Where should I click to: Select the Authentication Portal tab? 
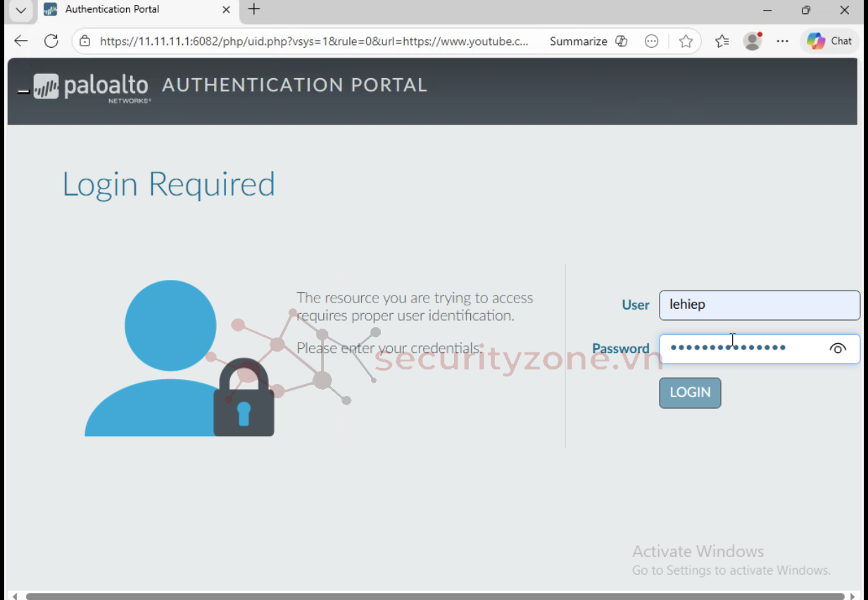[127, 10]
